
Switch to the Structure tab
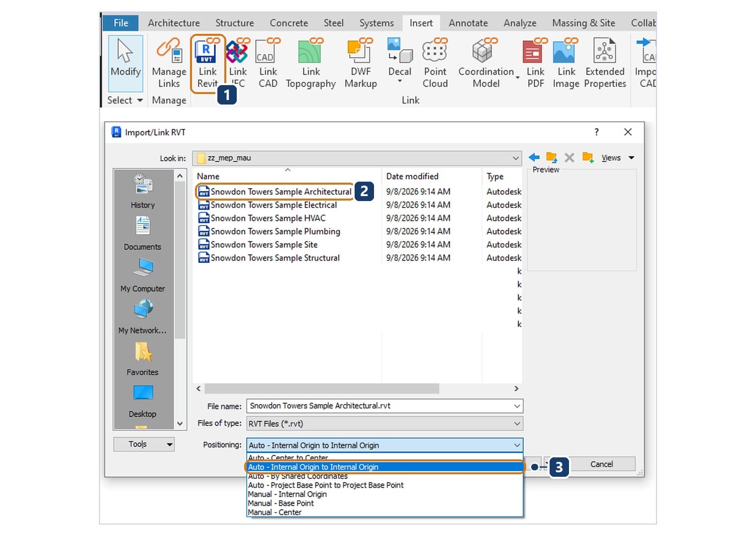coord(234,23)
